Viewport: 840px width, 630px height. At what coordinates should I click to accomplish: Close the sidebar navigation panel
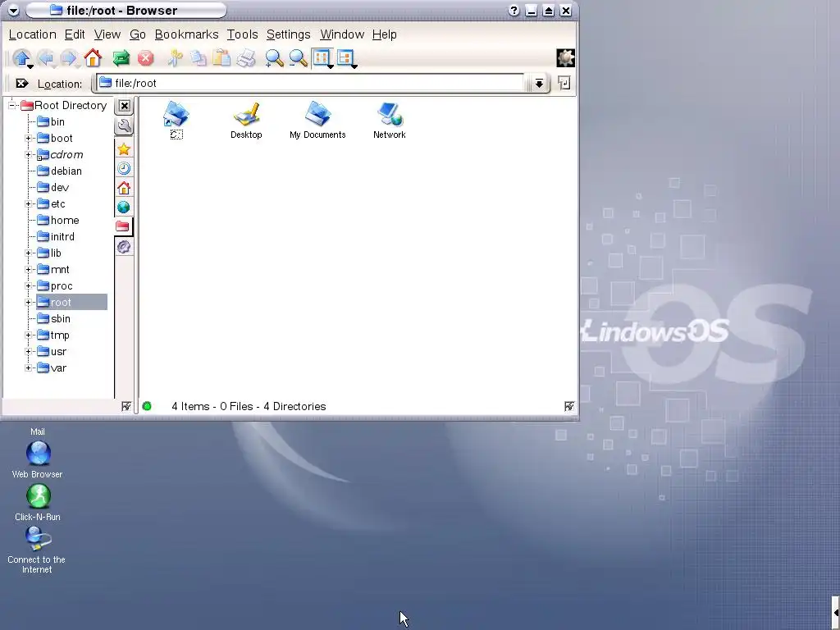pos(125,106)
